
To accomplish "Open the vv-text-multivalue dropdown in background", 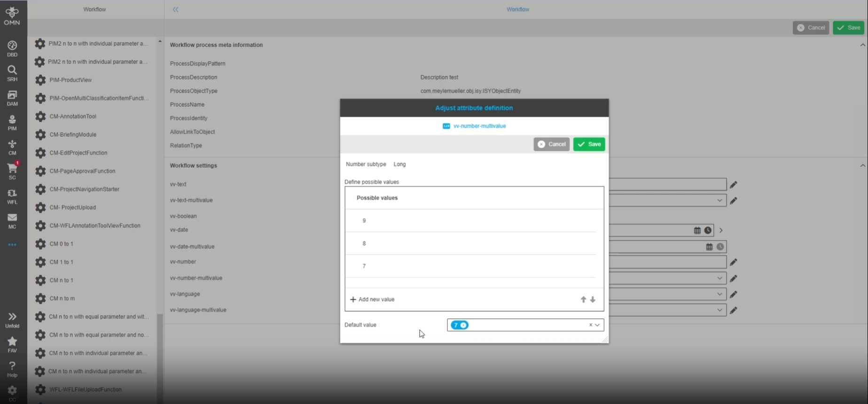I will pos(719,201).
